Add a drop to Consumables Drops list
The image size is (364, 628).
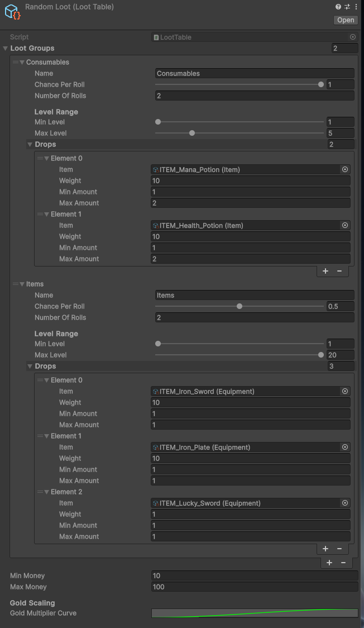click(x=325, y=271)
